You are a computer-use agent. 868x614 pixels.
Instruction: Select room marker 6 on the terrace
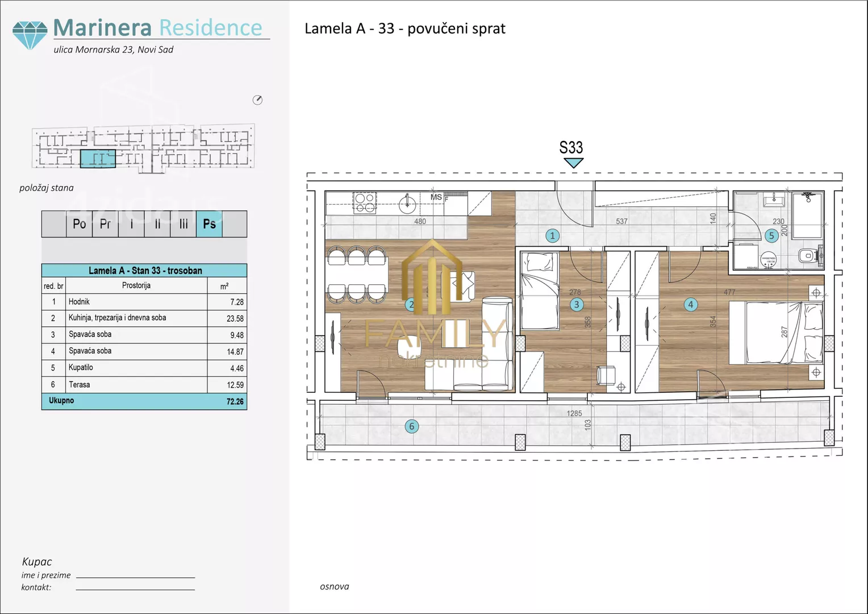tap(412, 426)
